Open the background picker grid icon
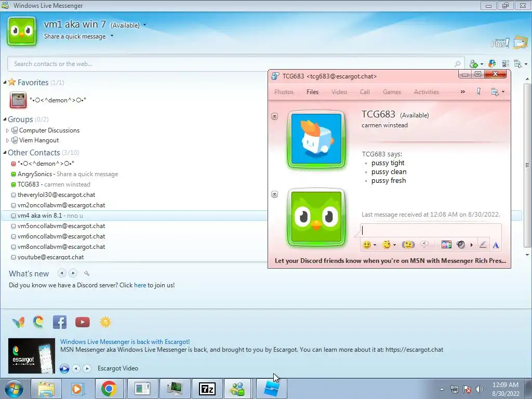The image size is (532, 399). (446, 245)
